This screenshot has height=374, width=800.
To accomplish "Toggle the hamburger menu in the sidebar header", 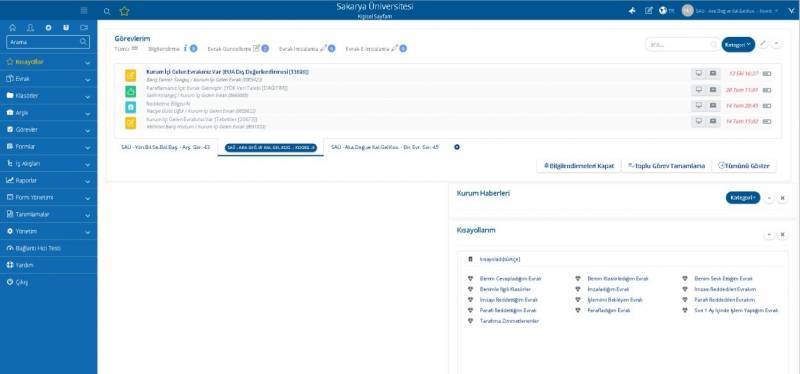I will (x=84, y=10).
